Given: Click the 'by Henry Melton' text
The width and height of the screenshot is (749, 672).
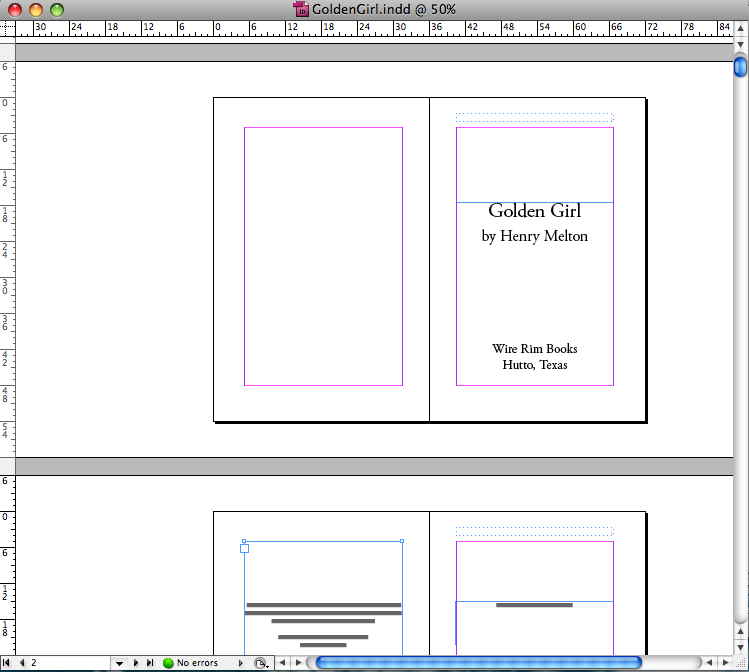Looking at the screenshot, I should tap(535, 236).
